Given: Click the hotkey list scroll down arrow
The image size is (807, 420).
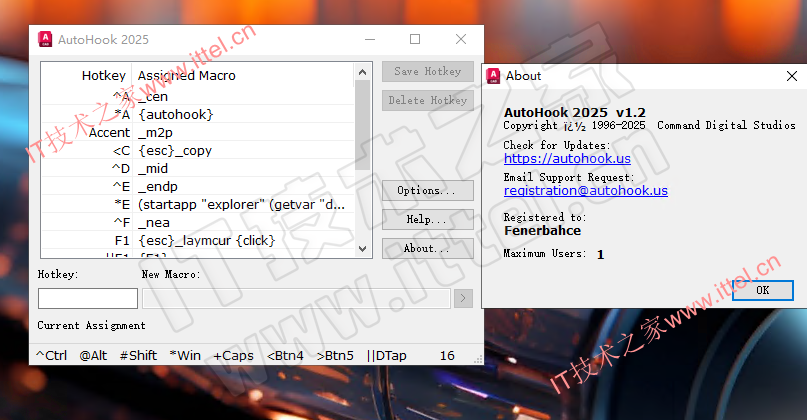Looking at the screenshot, I should tap(362, 249).
